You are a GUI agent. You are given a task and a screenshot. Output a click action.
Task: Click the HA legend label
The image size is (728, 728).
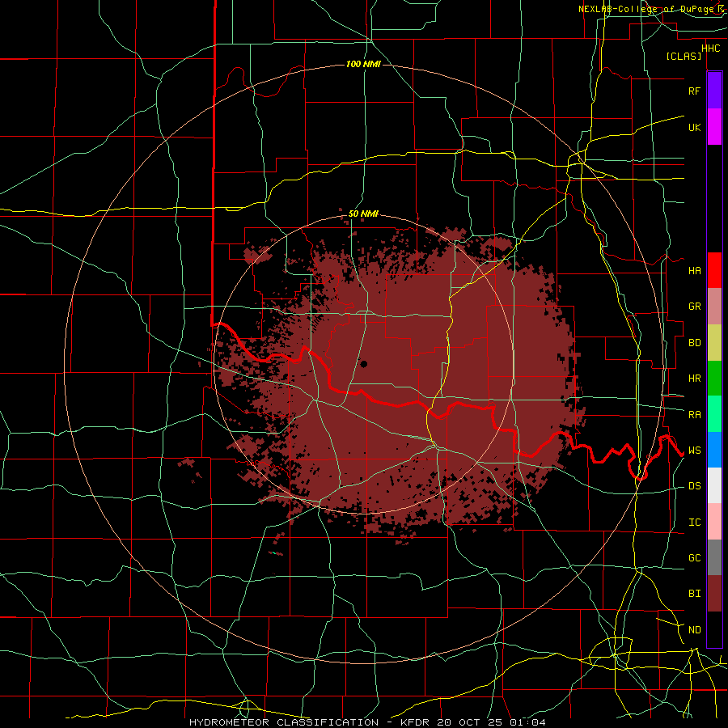pyautogui.click(x=694, y=271)
